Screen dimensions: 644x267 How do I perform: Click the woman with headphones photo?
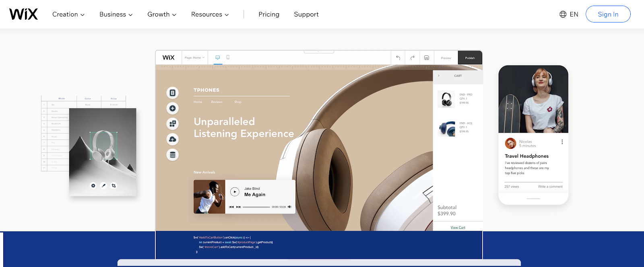click(x=533, y=99)
